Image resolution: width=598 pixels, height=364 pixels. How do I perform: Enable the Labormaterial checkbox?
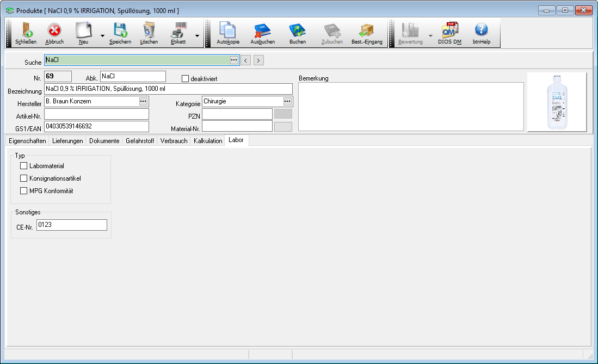point(23,166)
